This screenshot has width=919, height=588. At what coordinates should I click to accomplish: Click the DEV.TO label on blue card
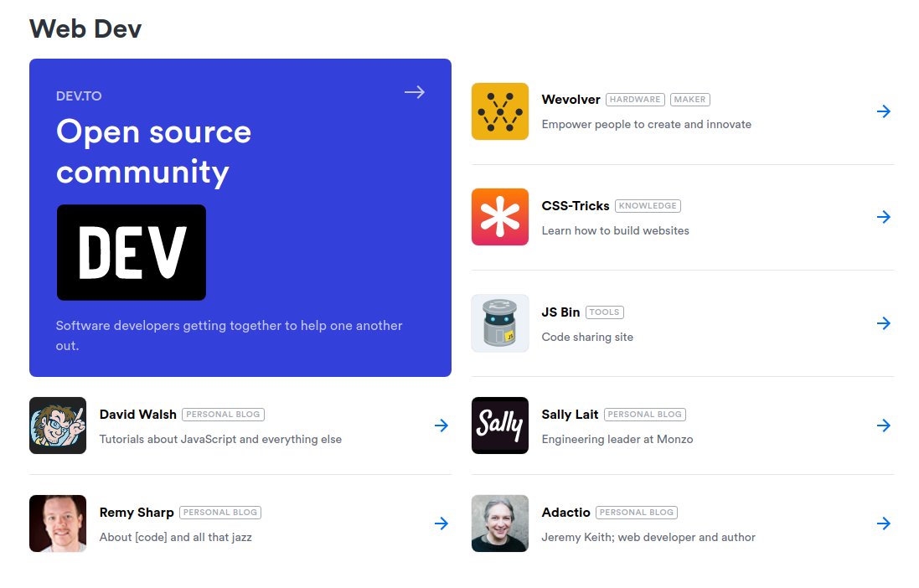pos(79,96)
